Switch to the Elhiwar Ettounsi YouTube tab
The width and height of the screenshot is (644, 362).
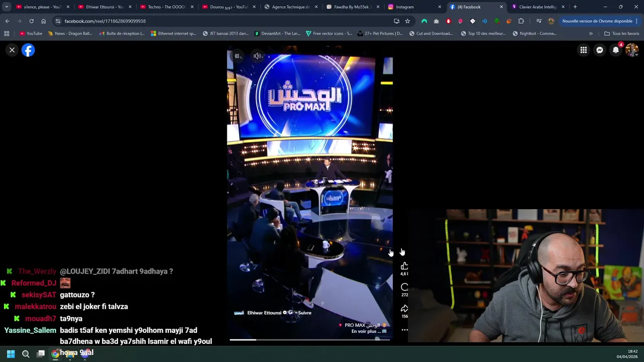105,7
